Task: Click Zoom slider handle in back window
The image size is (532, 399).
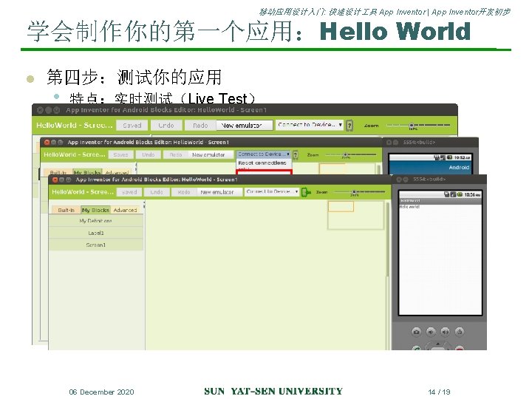Action: 412,126
